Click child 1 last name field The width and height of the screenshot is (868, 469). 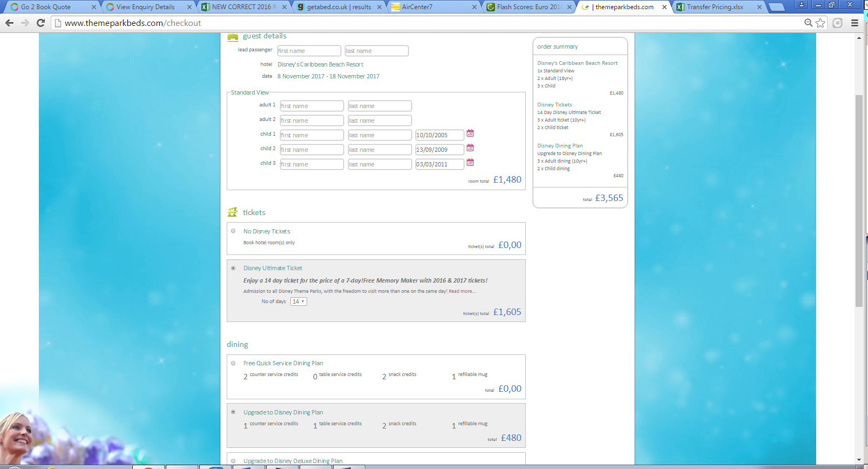pyautogui.click(x=380, y=135)
